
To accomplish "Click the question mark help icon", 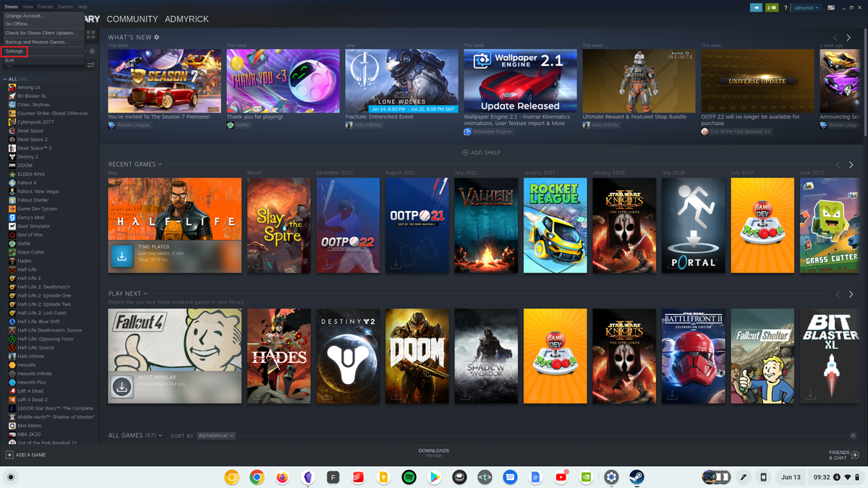I will click(x=786, y=7).
